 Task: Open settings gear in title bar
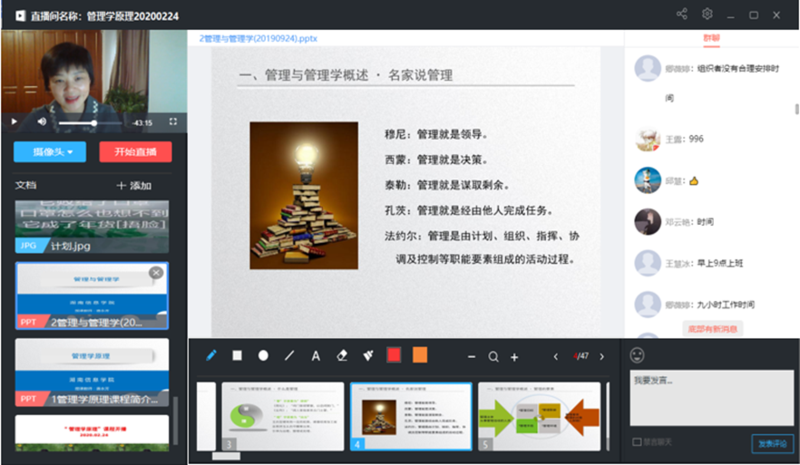click(707, 14)
